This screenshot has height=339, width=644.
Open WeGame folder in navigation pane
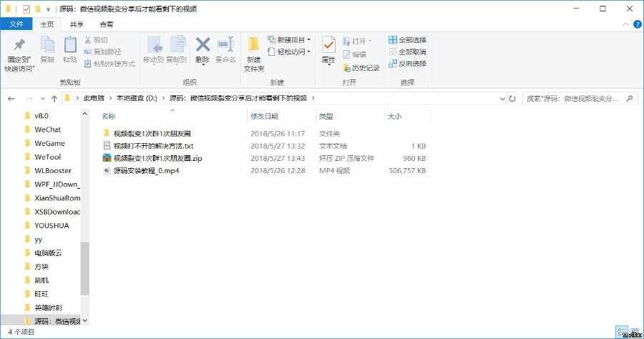(x=49, y=143)
